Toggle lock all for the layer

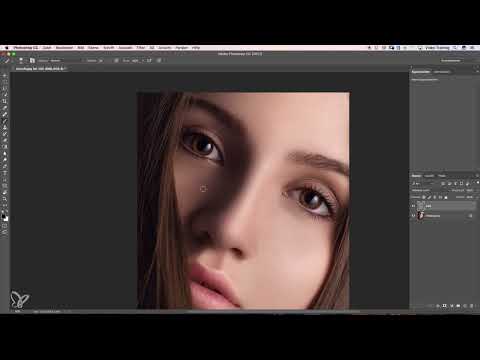(x=446, y=197)
